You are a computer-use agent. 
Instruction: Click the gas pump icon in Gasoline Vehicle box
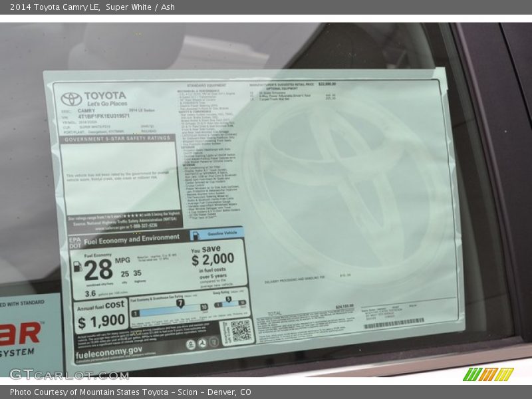196,235
